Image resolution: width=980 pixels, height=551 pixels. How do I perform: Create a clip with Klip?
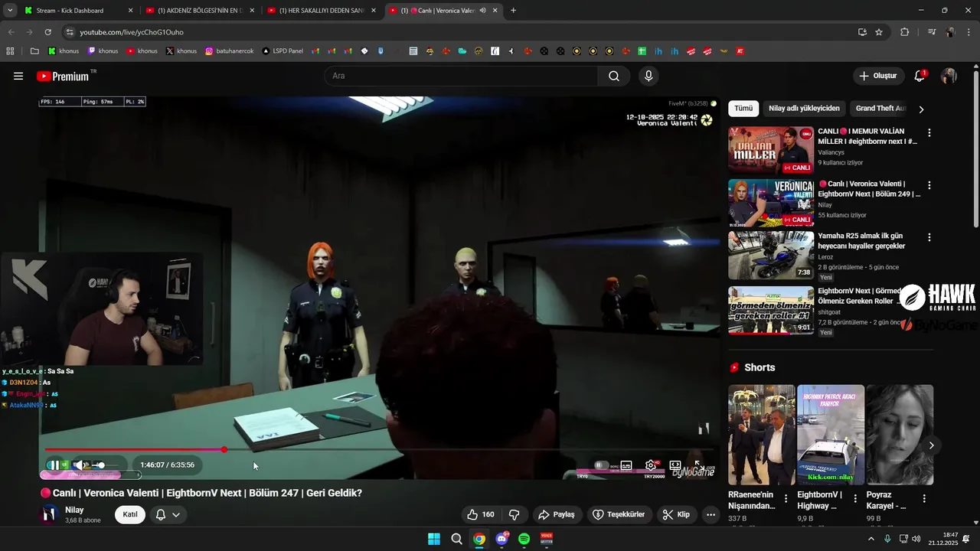(677, 514)
